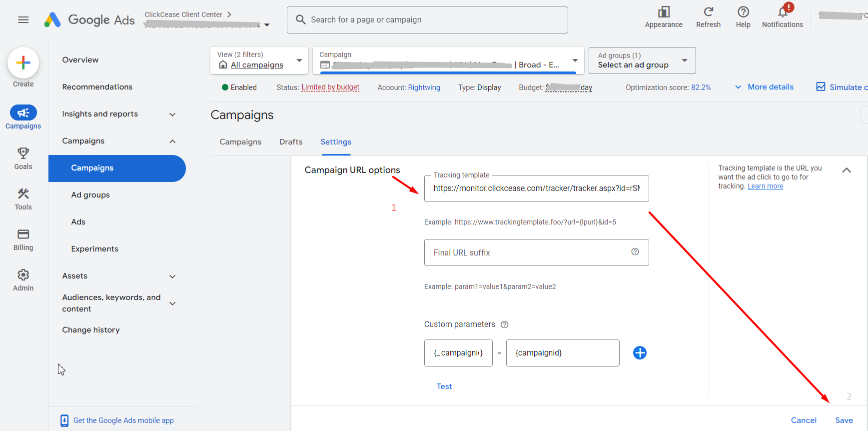Open the Tools wrench icon
Screen dimensions: 868x431
(x=23, y=193)
